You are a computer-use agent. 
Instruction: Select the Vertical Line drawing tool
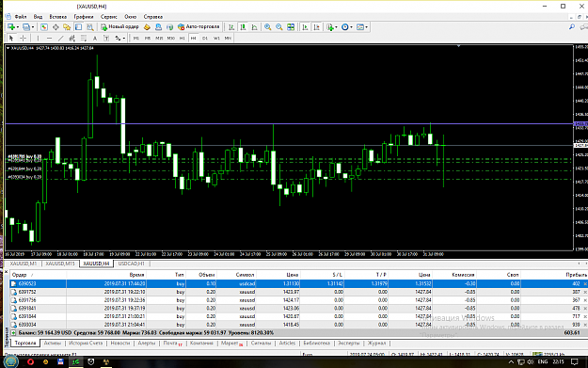pos(38,38)
